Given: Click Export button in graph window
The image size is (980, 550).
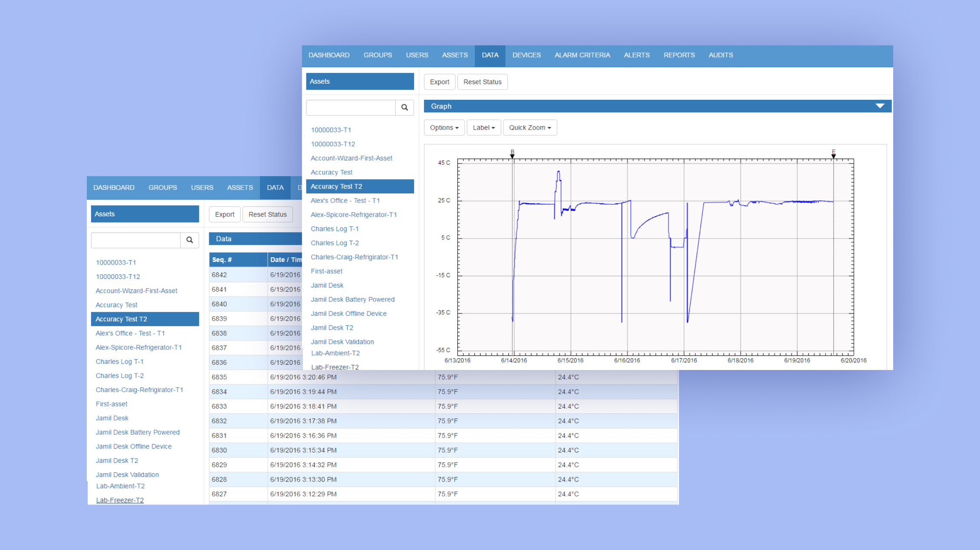Looking at the screenshot, I should (x=439, y=82).
